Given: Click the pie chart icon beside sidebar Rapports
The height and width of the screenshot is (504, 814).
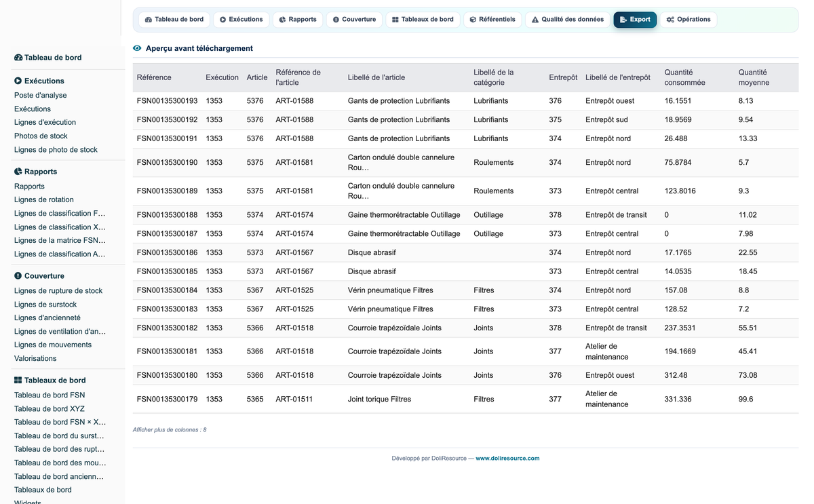Looking at the screenshot, I should coord(18,172).
